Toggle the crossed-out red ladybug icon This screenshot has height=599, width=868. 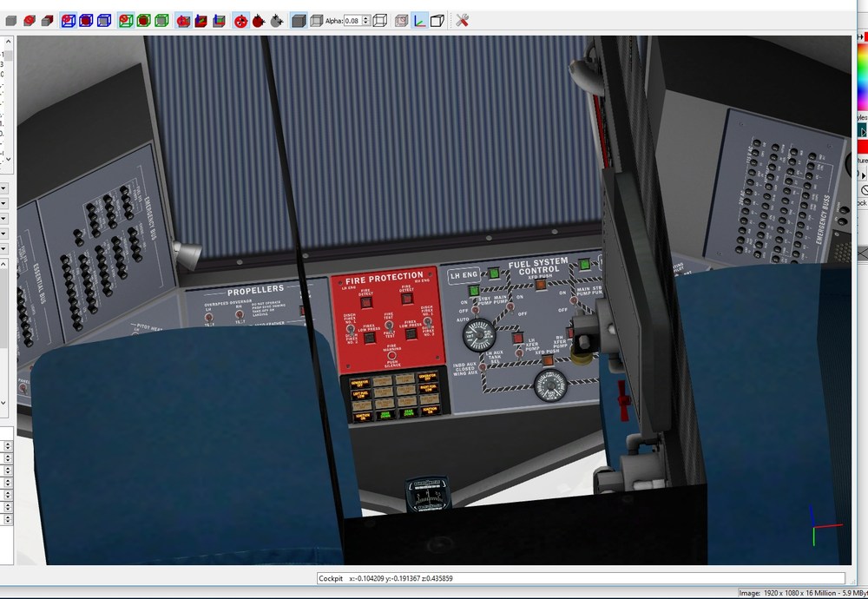[x=240, y=21]
